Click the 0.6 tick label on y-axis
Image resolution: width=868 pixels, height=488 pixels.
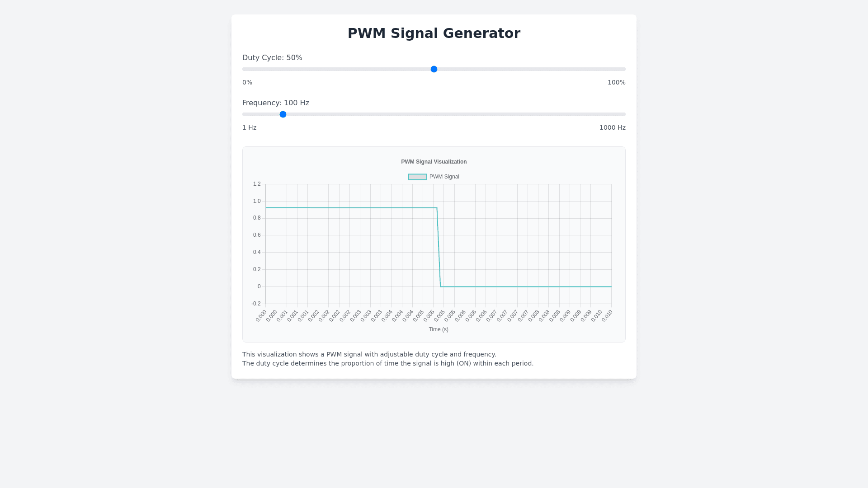(257, 235)
